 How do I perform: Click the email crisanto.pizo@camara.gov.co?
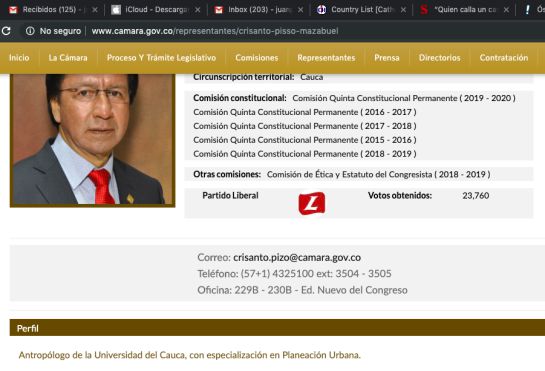[297, 257]
